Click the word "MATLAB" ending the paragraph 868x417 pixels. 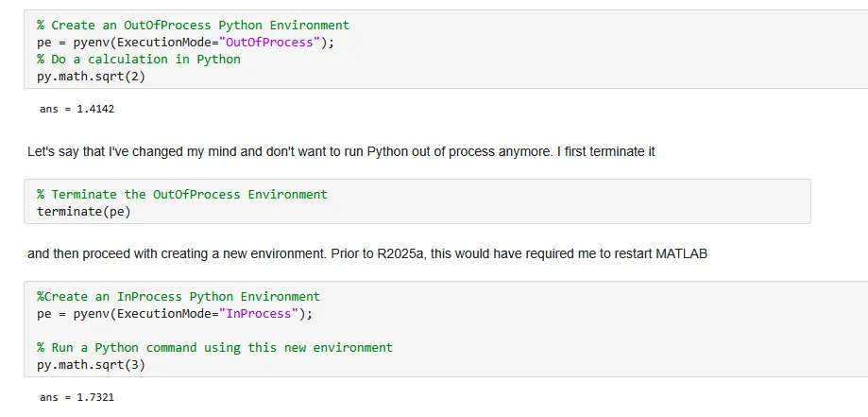(678, 254)
